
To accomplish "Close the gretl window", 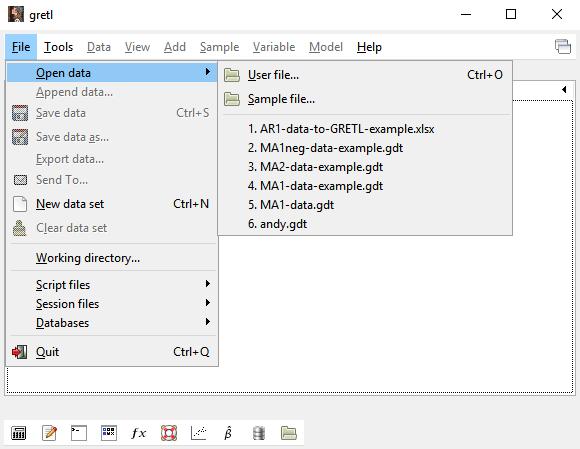I will click(557, 14).
